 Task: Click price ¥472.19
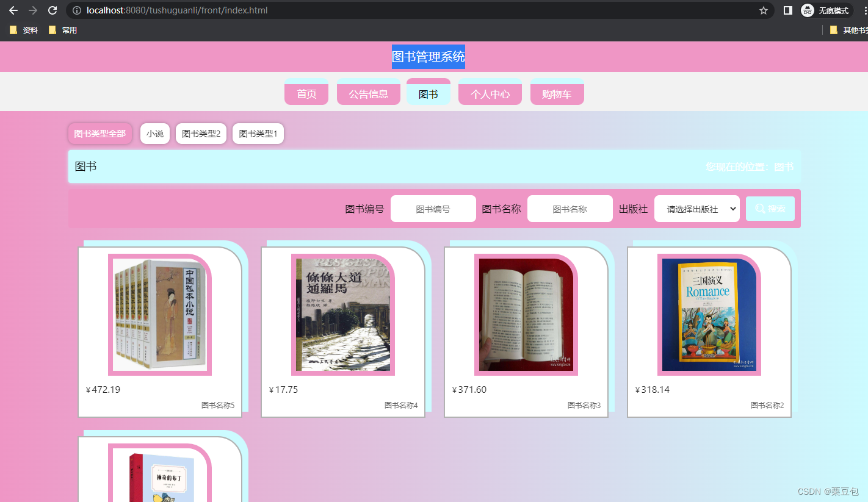[x=103, y=390]
